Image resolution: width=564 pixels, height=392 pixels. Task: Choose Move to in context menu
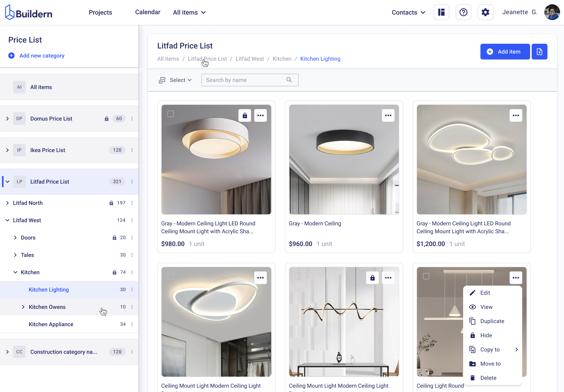492,364
